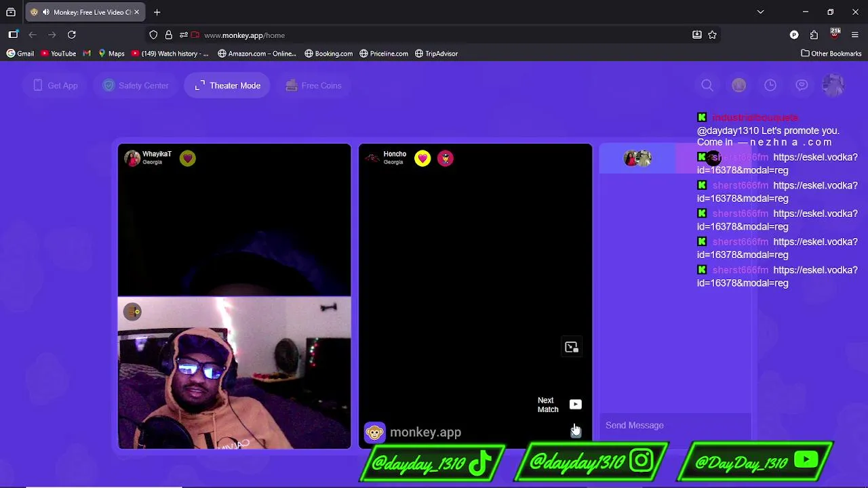The height and width of the screenshot is (488, 868).
Task: Bookmark this page with the star icon
Action: click(712, 35)
